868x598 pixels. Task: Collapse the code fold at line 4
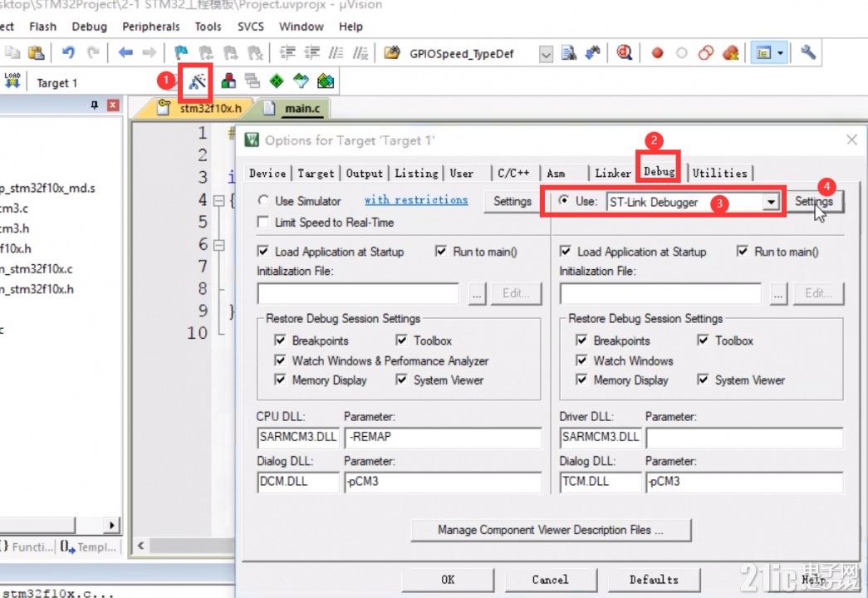point(219,200)
